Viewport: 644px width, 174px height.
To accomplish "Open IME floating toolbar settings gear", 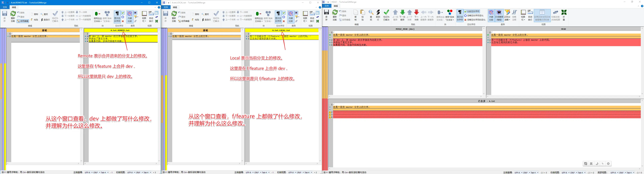I will (608, 164).
